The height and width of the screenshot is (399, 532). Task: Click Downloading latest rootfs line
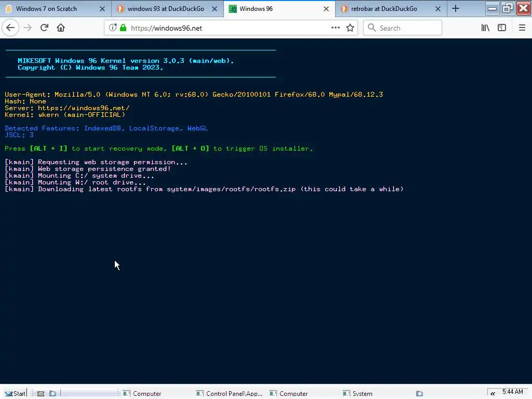tap(204, 189)
